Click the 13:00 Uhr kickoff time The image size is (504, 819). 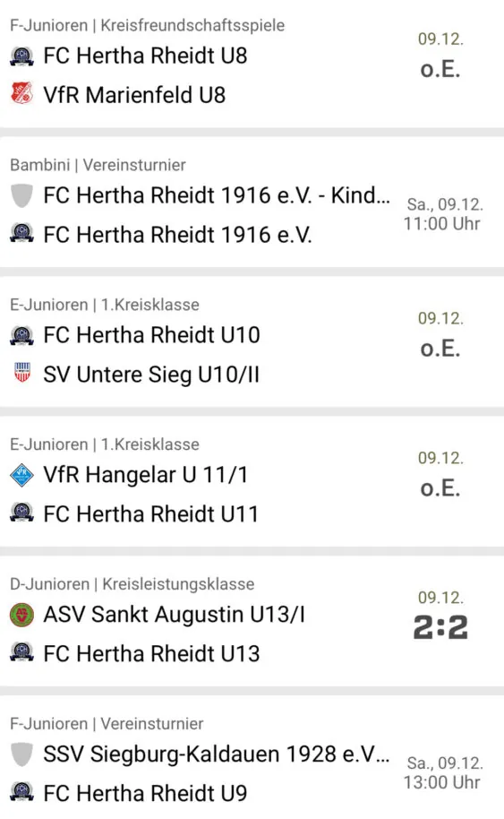pyautogui.click(x=441, y=782)
